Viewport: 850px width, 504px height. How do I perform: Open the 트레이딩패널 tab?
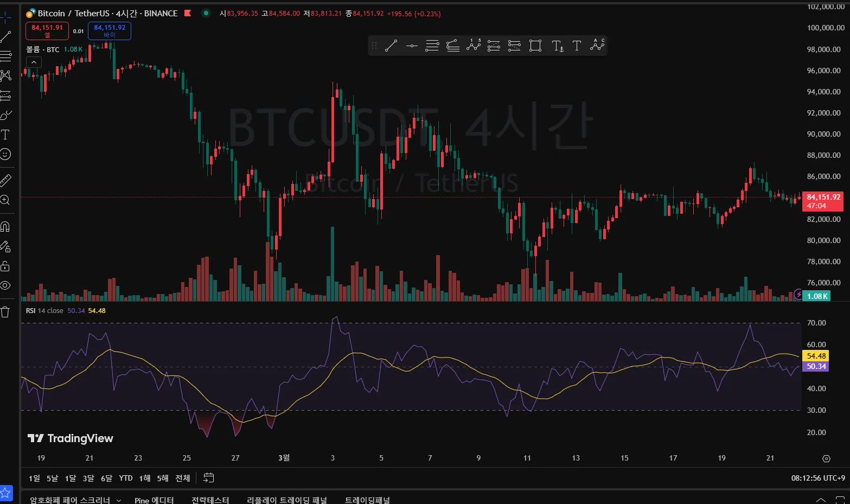(367, 500)
